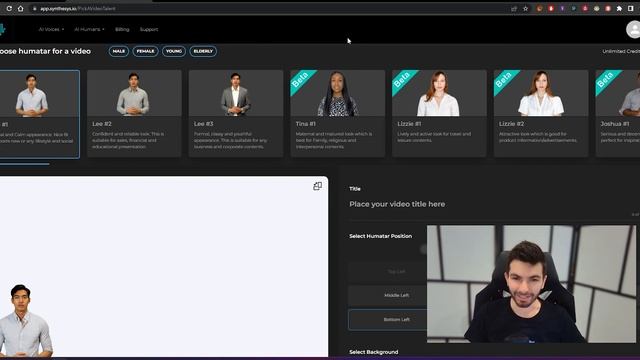This screenshot has height=360, width=640.
Task: Reload the page with the browser refresh icon
Action: 9,8
